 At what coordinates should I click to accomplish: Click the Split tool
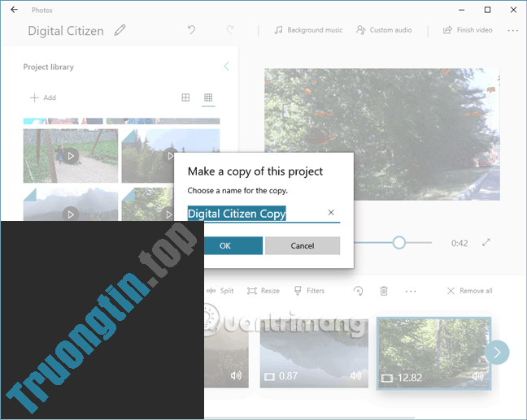220,291
